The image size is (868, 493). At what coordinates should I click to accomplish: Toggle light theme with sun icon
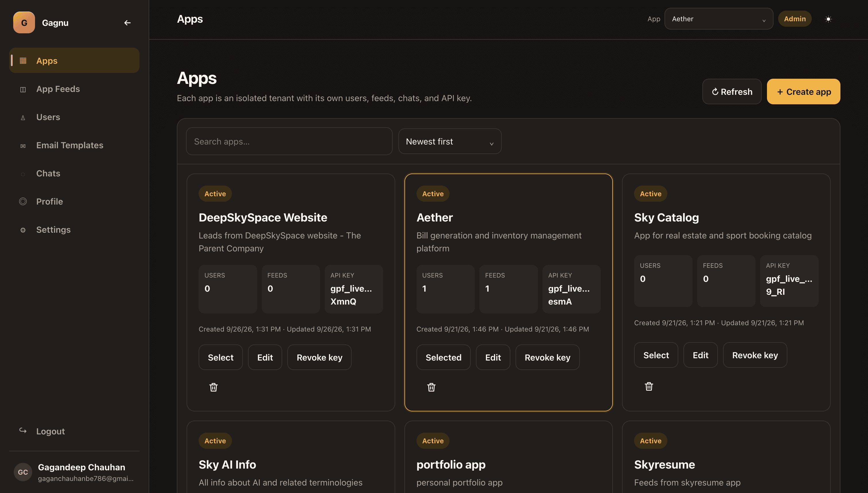pyautogui.click(x=828, y=19)
